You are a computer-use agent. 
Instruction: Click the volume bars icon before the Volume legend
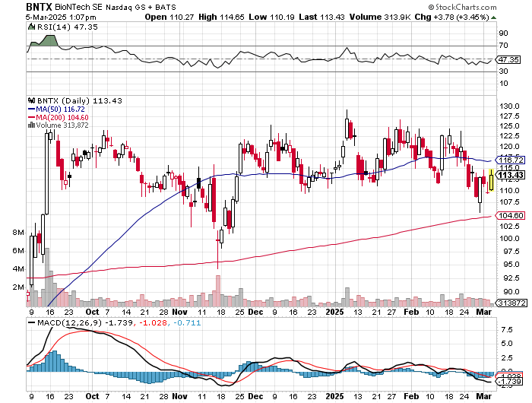click(x=32, y=125)
